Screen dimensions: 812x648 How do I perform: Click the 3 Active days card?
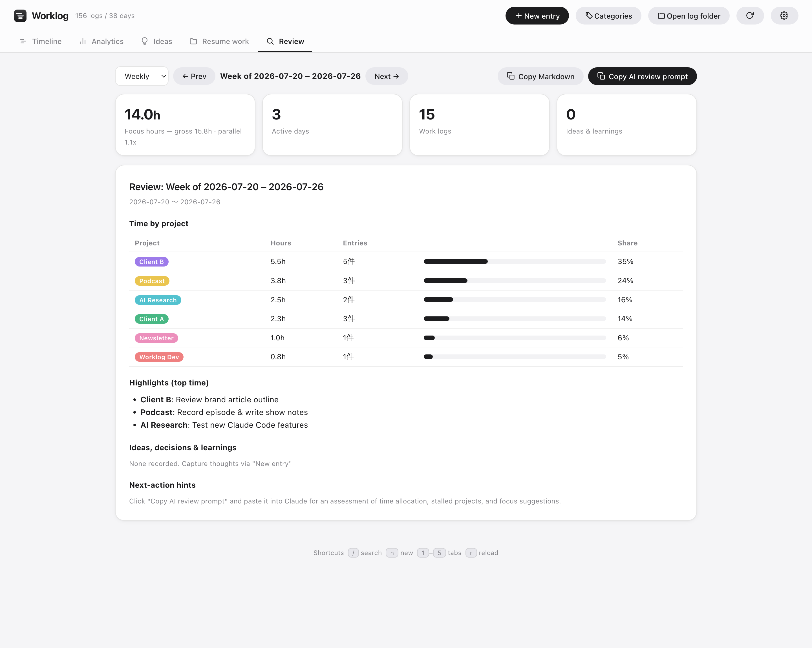click(x=332, y=125)
